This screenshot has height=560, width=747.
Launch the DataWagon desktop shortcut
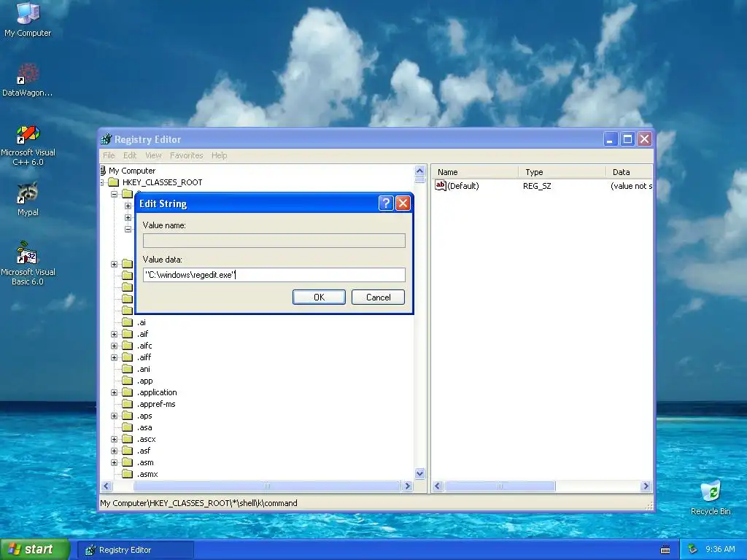point(28,79)
